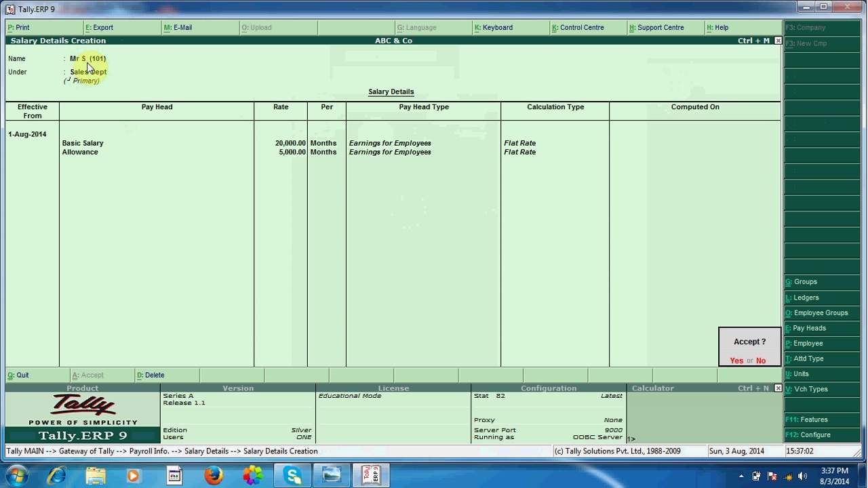Click Months in the Basic Salary row
The height and width of the screenshot is (488, 868).
[x=323, y=143]
